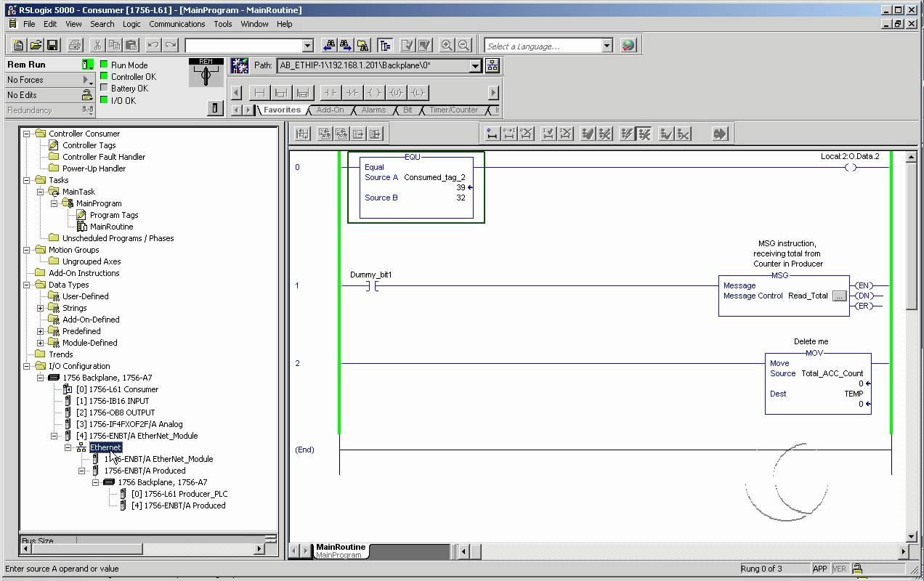Open a project with the Open folder icon
924x581 pixels.
tap(35, 45)
